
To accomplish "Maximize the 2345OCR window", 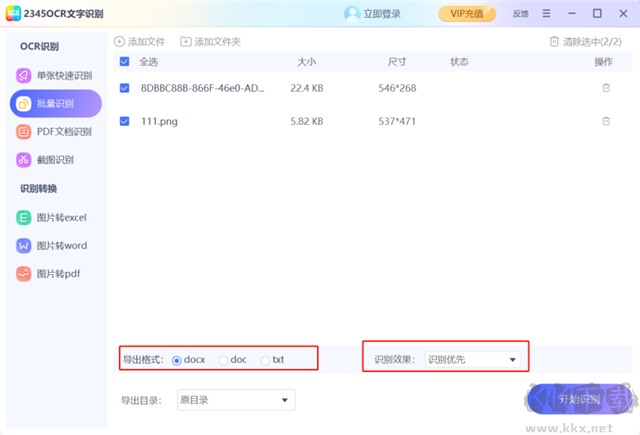I will [597, 13].
